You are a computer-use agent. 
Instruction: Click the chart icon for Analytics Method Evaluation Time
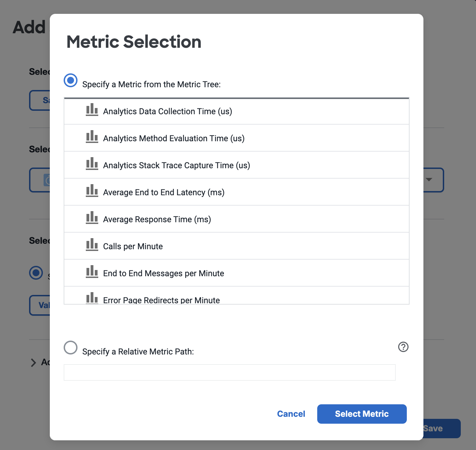pos(92,137)
